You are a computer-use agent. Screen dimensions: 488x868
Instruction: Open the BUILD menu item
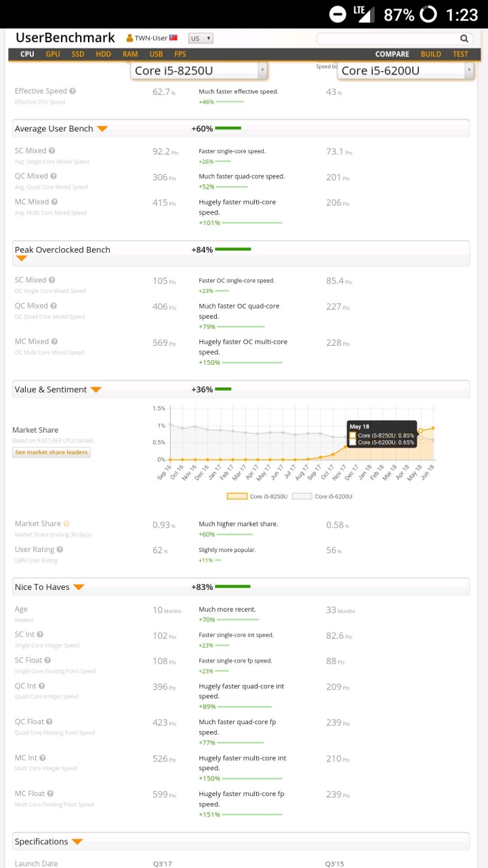pos(431,54)
